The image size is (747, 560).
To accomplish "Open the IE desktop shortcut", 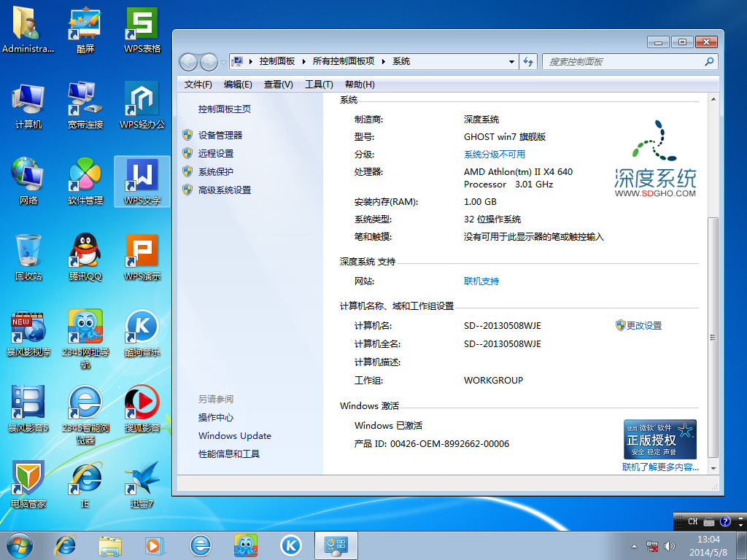I will (x=85, y=485).
